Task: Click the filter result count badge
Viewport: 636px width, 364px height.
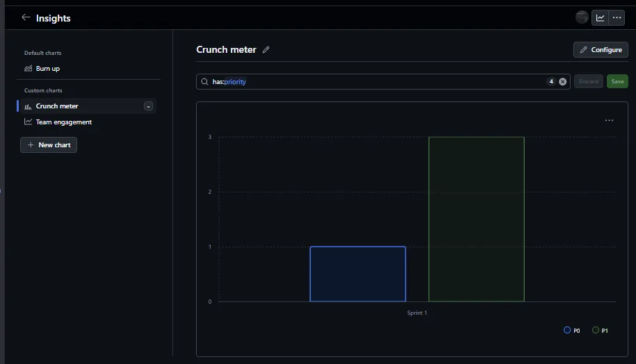Action: (x=551, y=82)
